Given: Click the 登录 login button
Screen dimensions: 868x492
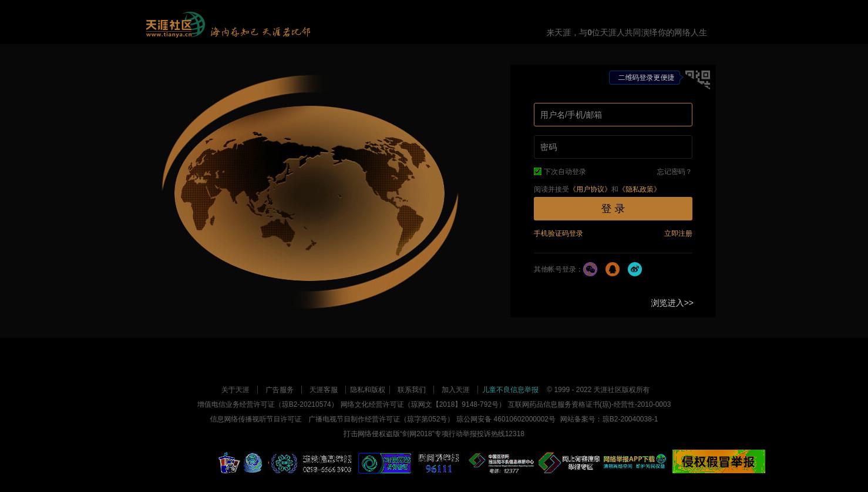Looking at the screenshot, I should pos(613,209).
